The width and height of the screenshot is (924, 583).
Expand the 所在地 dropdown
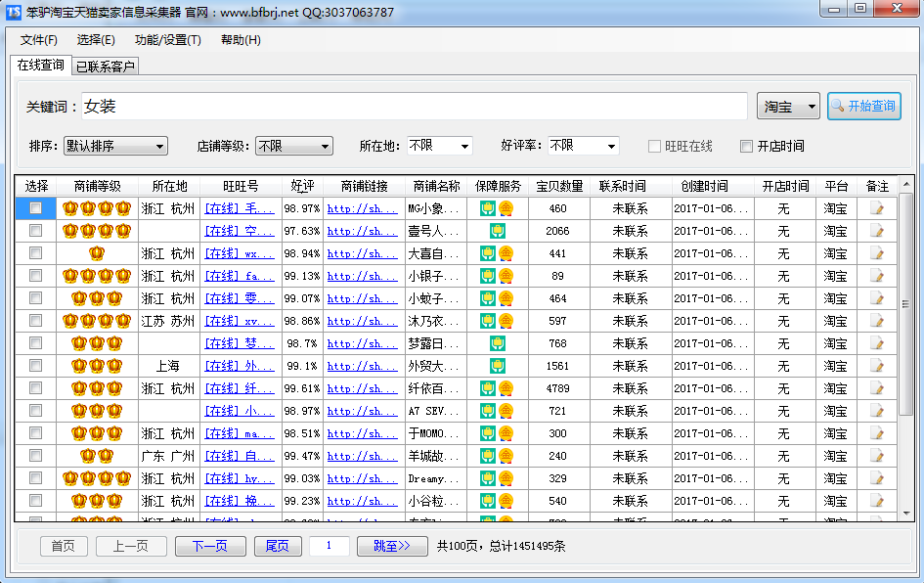[x=440, y=146]
